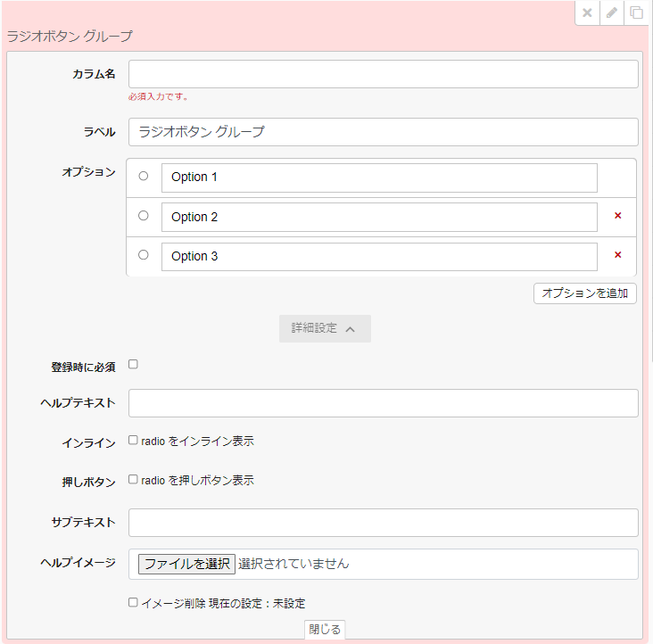Delete Option 3 with red X

click(617, 255)
